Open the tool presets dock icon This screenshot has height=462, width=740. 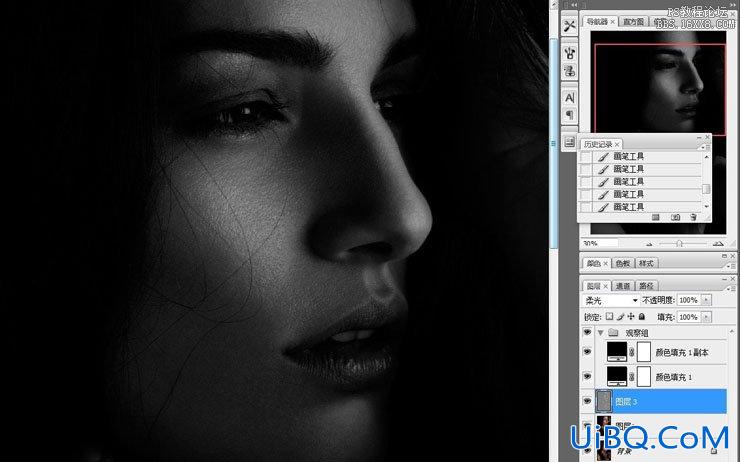(x=570, y=25)
